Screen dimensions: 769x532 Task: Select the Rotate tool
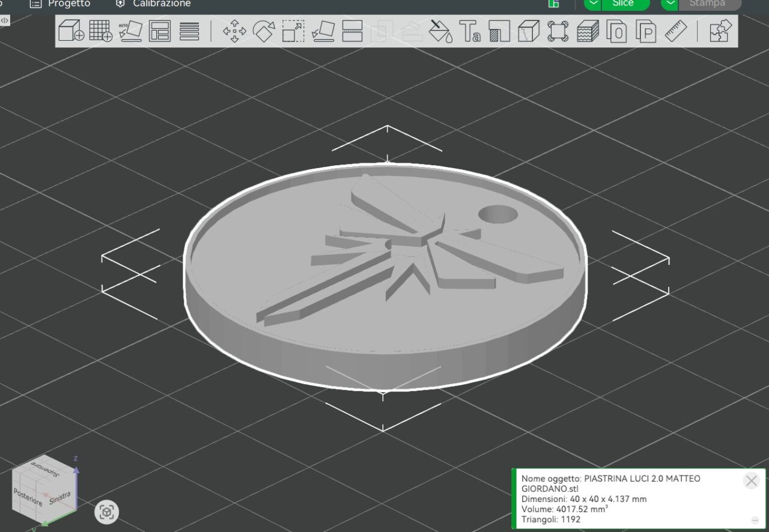[264, 31]
